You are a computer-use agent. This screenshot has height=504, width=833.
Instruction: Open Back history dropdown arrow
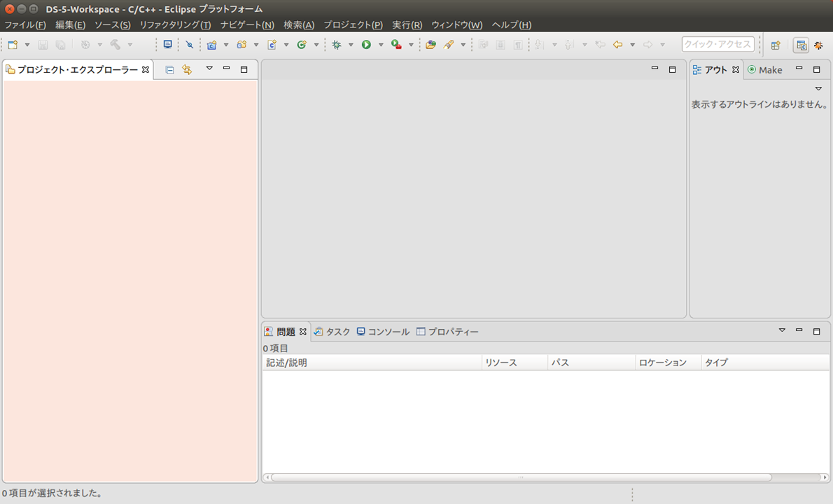click(x=632, y=45)
